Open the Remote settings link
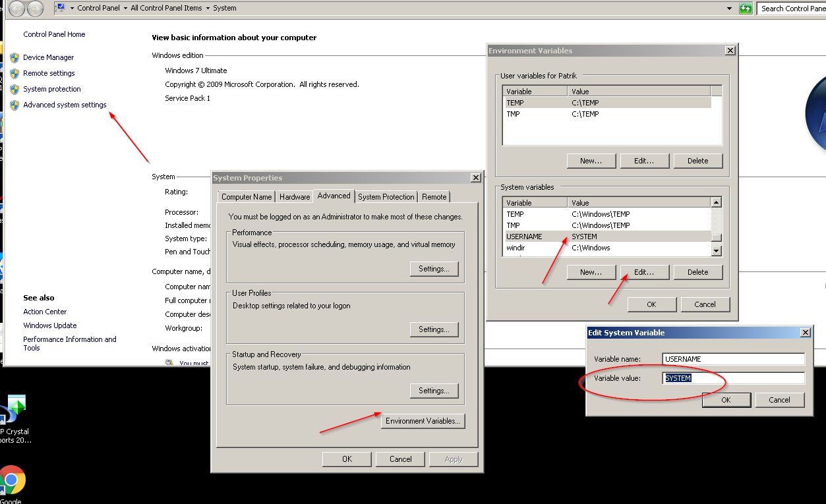The height and width of the screenshot is (504, 826). tap(49, 73)
